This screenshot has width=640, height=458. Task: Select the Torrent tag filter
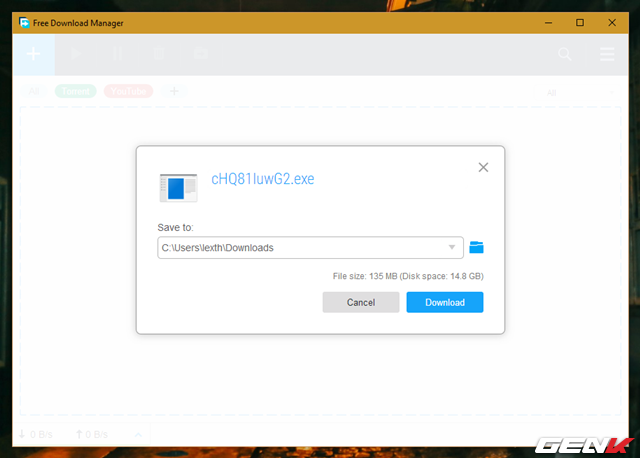(x=75, y=91)
